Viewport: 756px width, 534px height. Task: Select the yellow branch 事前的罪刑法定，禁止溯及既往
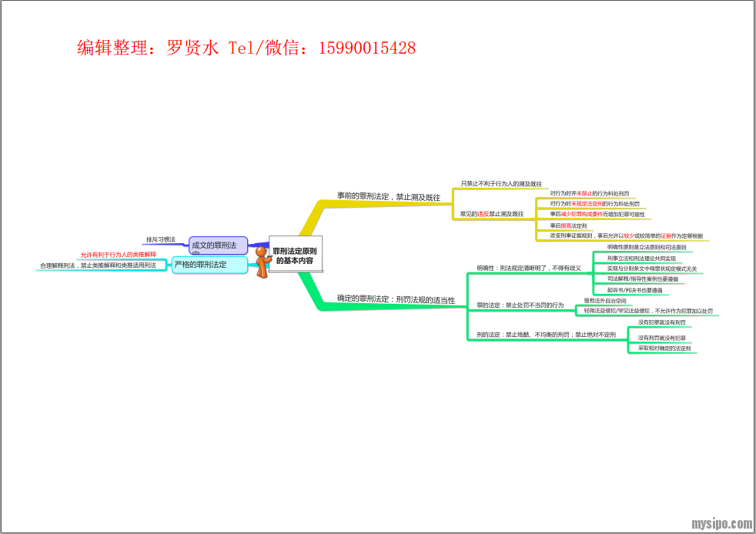(x=389, y=197)
